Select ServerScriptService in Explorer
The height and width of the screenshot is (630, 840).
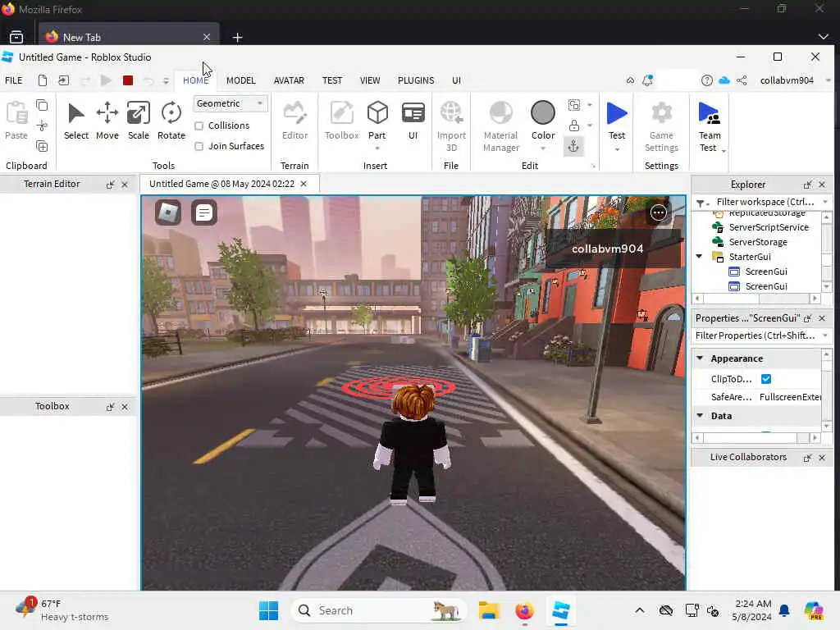click(x=768, y=227)
